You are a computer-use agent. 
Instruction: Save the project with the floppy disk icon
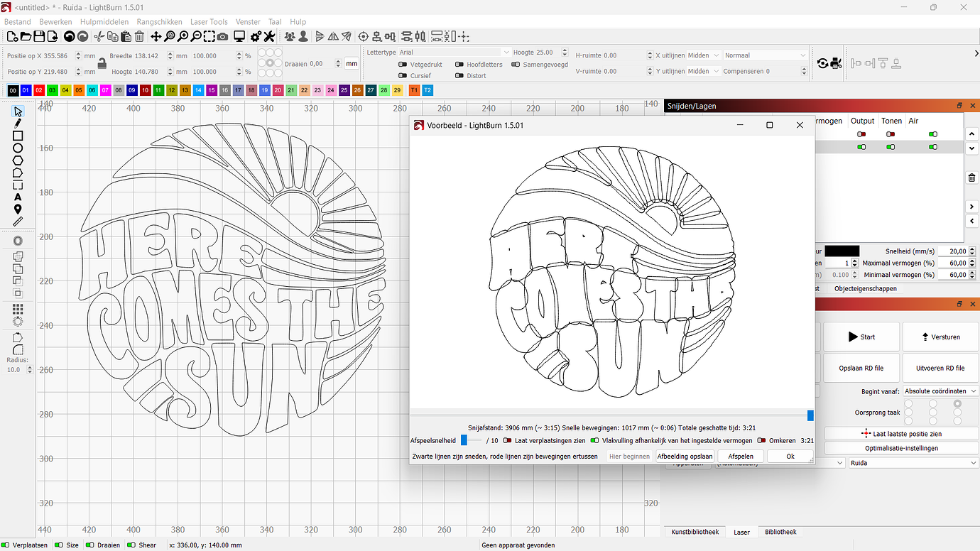point(39,36)
